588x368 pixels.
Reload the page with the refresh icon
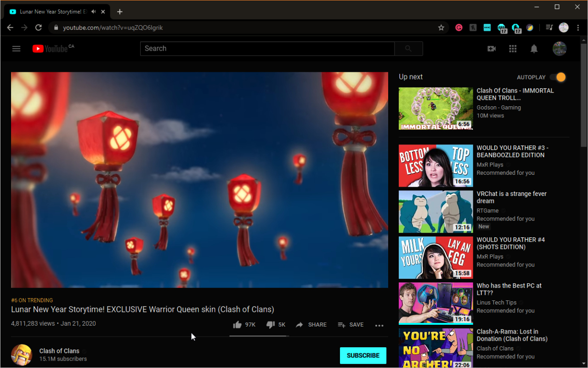coord(39,28)
